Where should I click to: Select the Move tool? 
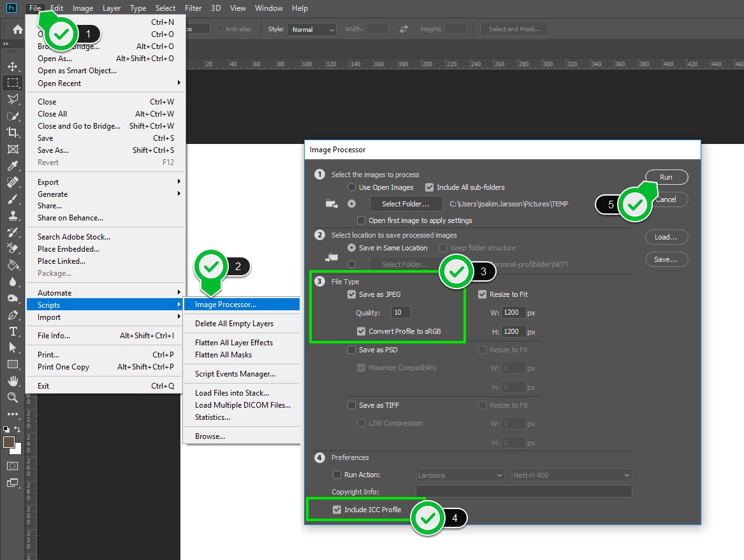pos(13,66)
